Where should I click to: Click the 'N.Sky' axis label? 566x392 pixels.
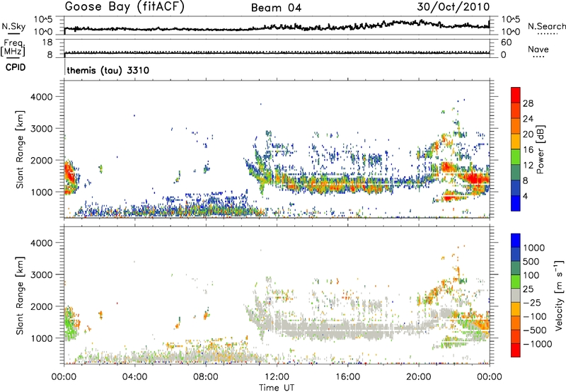click(13, 26)
